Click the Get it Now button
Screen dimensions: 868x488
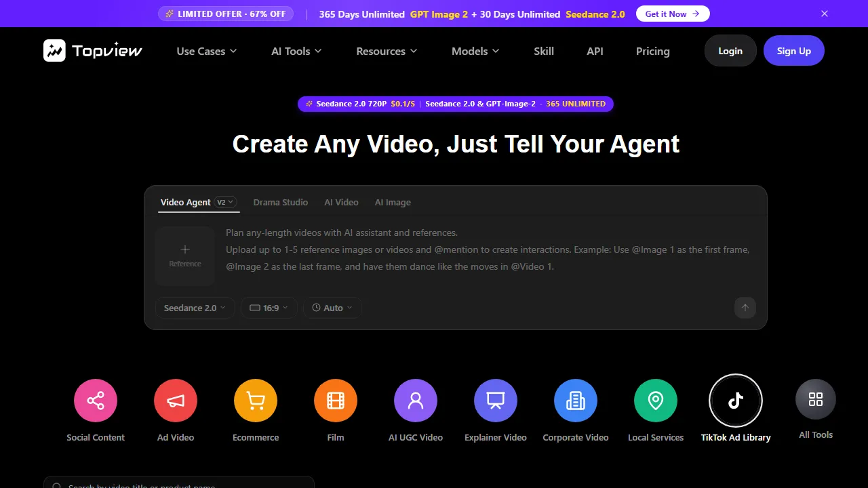click(x=673, y=14)
